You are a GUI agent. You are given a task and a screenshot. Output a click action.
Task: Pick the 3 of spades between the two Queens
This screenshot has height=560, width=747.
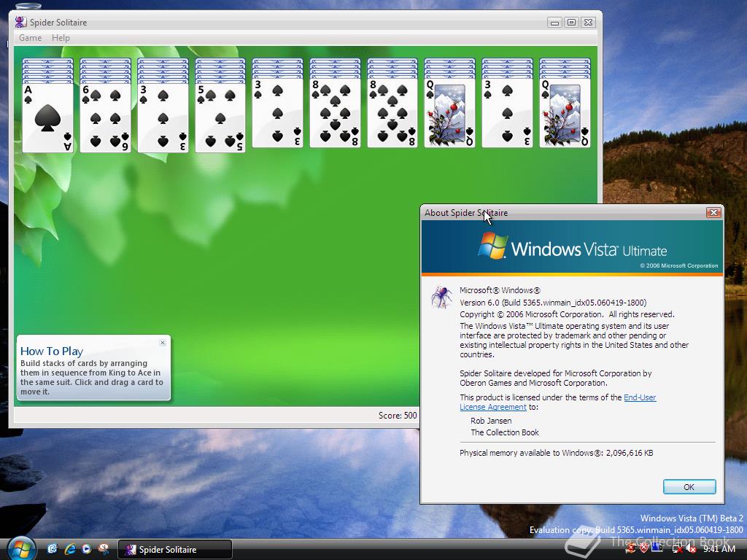click(x=507, y=113)
